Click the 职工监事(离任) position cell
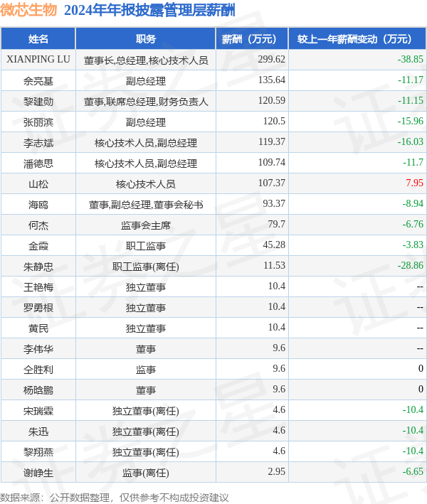This screenshot has height=504, width=427. click(146, 266)
